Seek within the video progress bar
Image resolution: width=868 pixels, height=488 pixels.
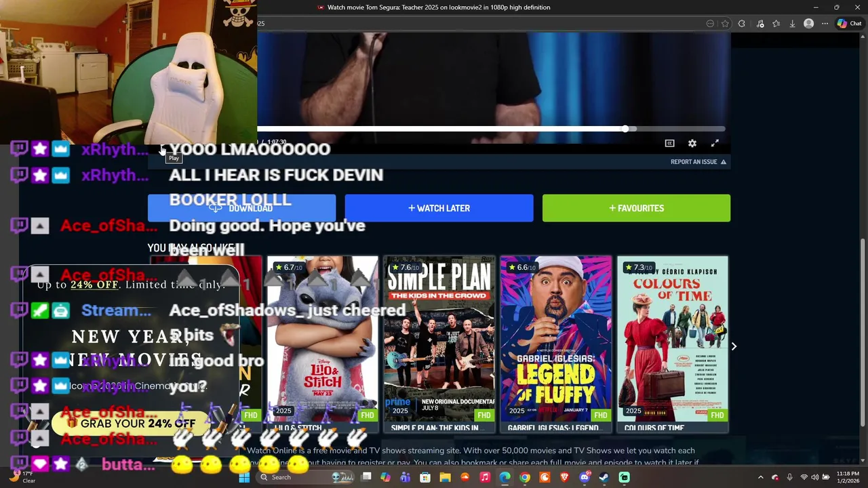point(491,129)
